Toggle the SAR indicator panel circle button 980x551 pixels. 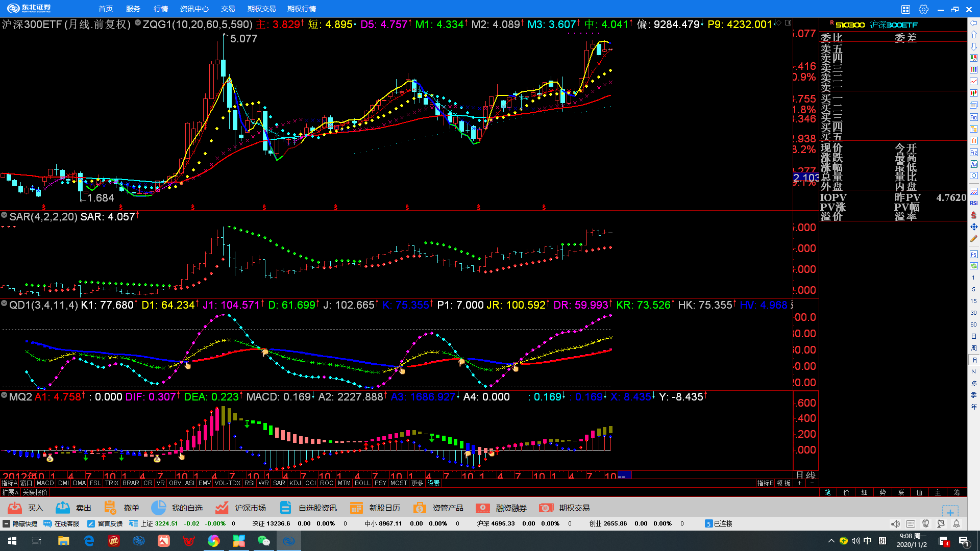pos(4,216)
